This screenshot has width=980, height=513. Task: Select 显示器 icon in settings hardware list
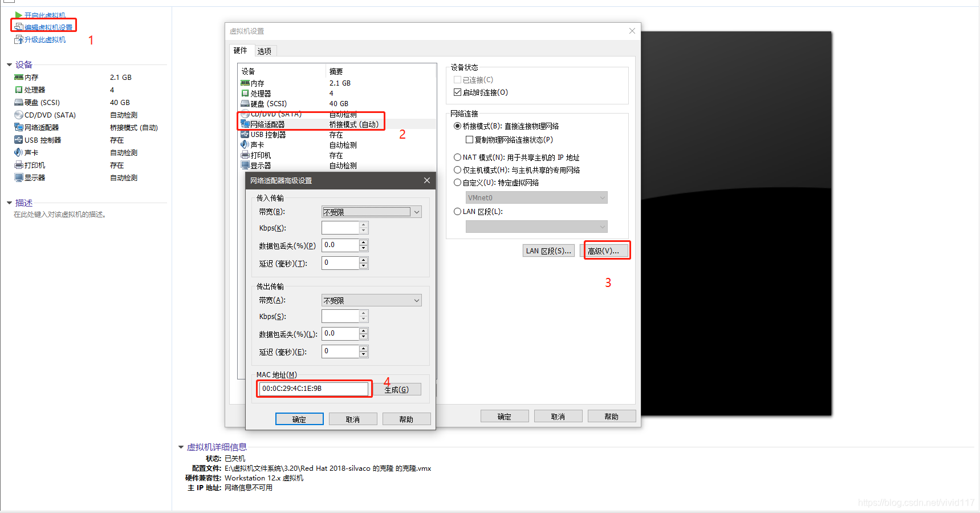pos(245,165)
